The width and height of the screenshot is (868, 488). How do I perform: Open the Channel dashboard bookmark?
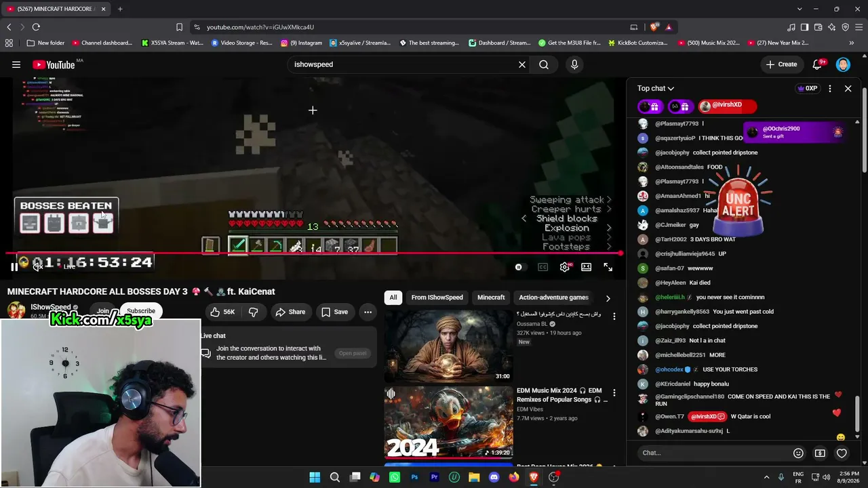[x=102, y=43]
